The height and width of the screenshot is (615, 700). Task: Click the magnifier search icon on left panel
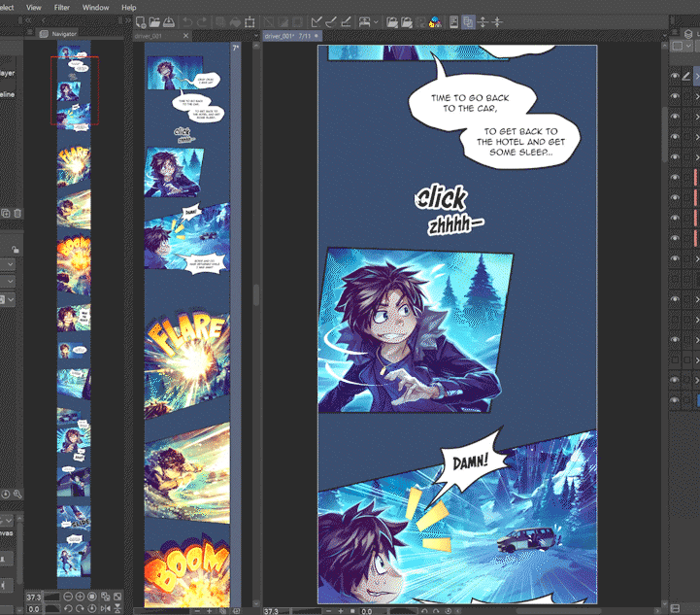(x=17, y=494)
